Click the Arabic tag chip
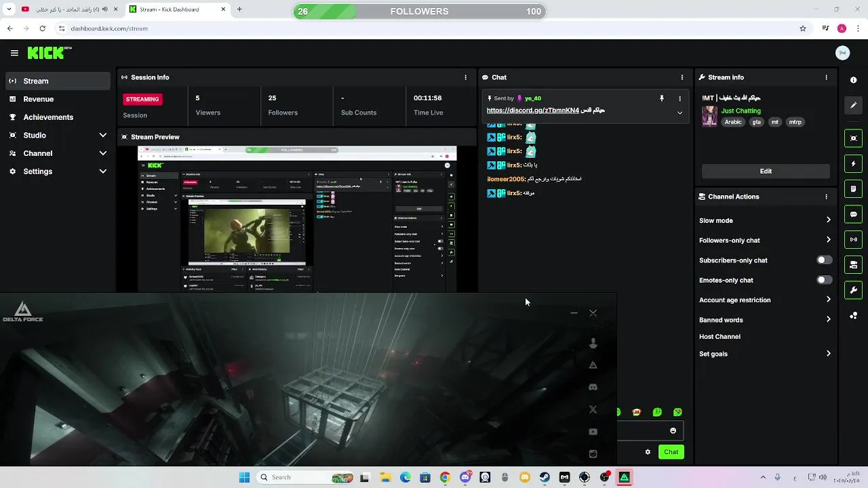This screenshot has height=488, width=868. [x=733, y=122]
